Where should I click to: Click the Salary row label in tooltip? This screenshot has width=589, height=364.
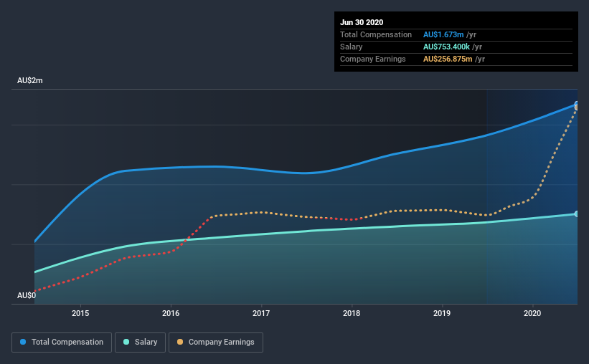click(x=352, y=47)
